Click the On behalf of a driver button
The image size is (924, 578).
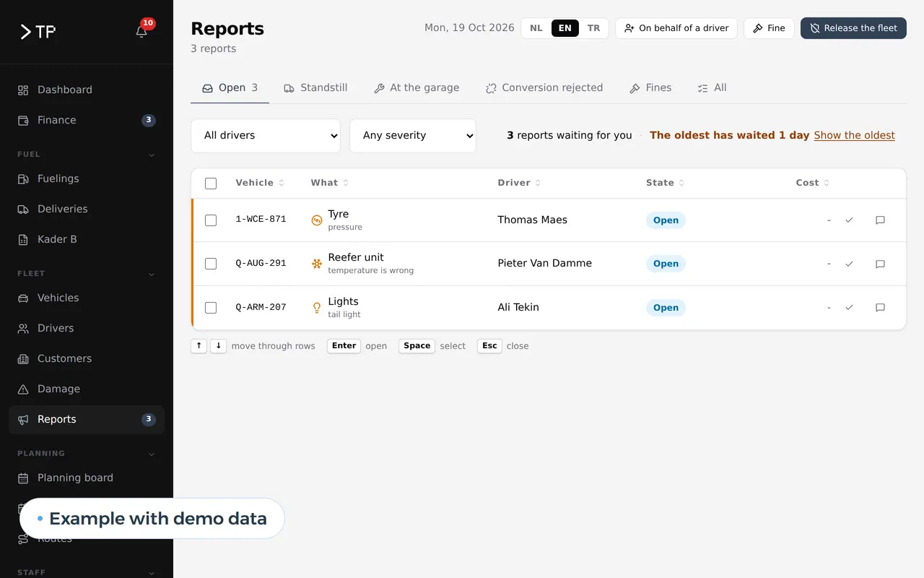(x=676, y=28)
